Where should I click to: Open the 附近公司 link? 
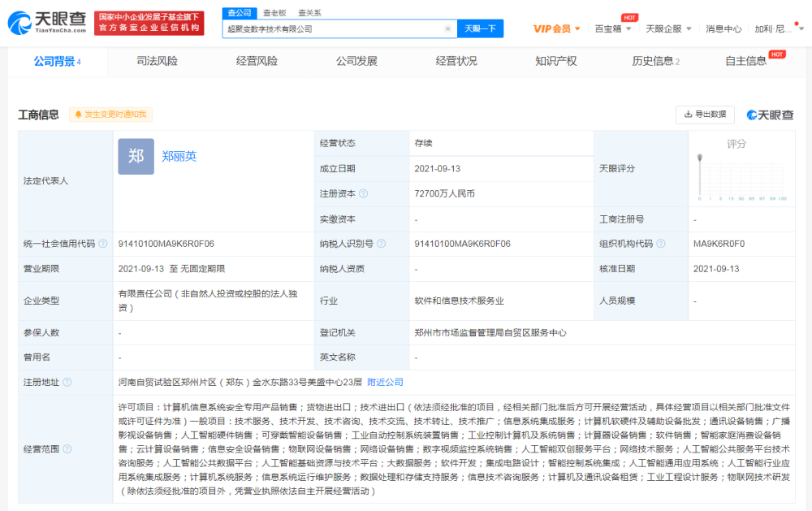(385, 383)
